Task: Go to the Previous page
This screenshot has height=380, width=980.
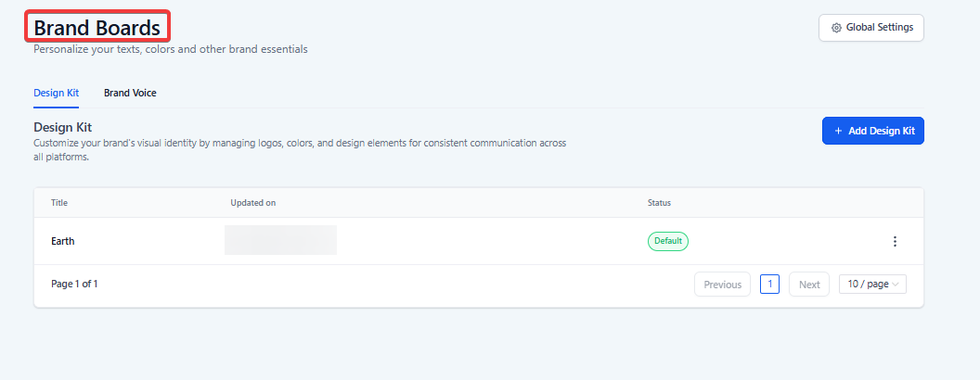Action: pos(722,285)
